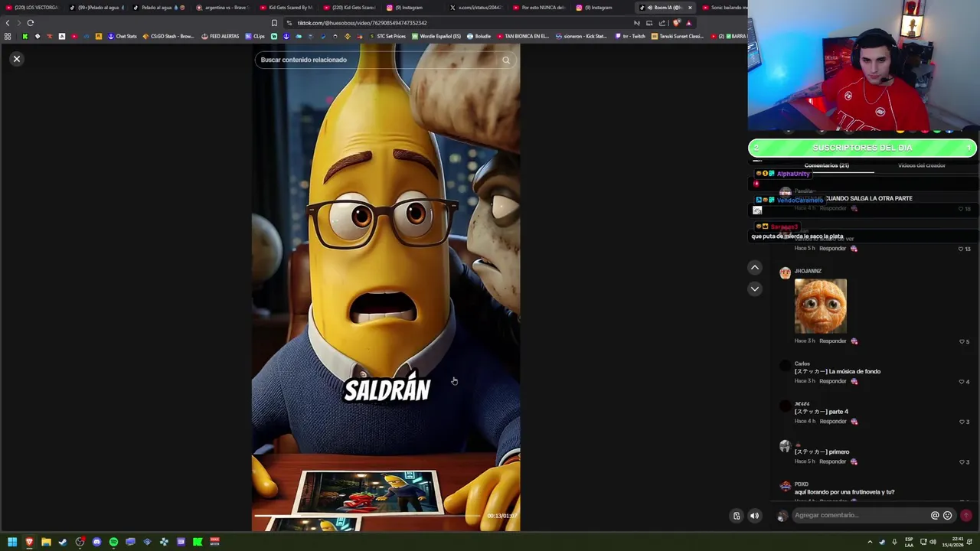Switch to the 'Sonic bailando' tab
This screenshot has width=980, height=551.
coord(724,8)
